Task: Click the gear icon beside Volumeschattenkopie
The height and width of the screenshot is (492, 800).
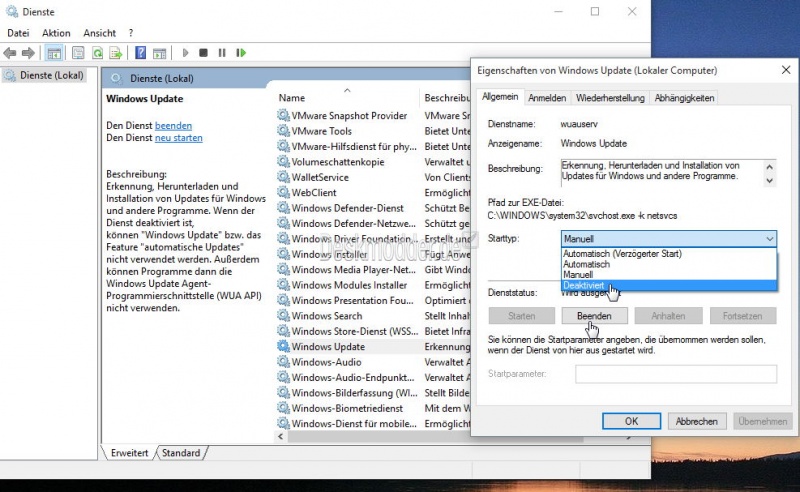Action: [283, 162]
